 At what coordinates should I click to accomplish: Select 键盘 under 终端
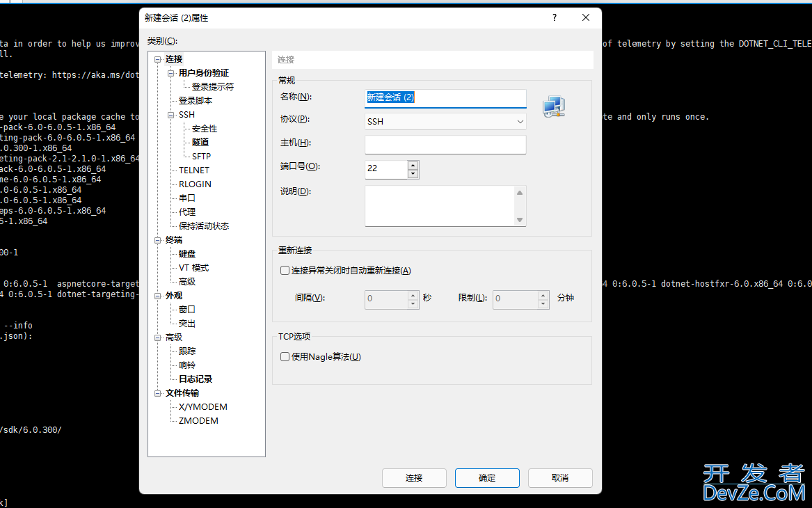pyautogui.click(x=187, y=254)
